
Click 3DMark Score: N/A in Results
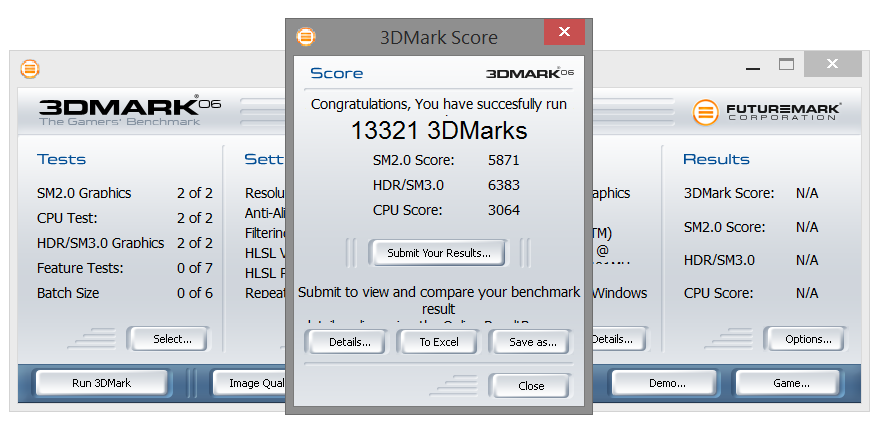coord(751,194)
